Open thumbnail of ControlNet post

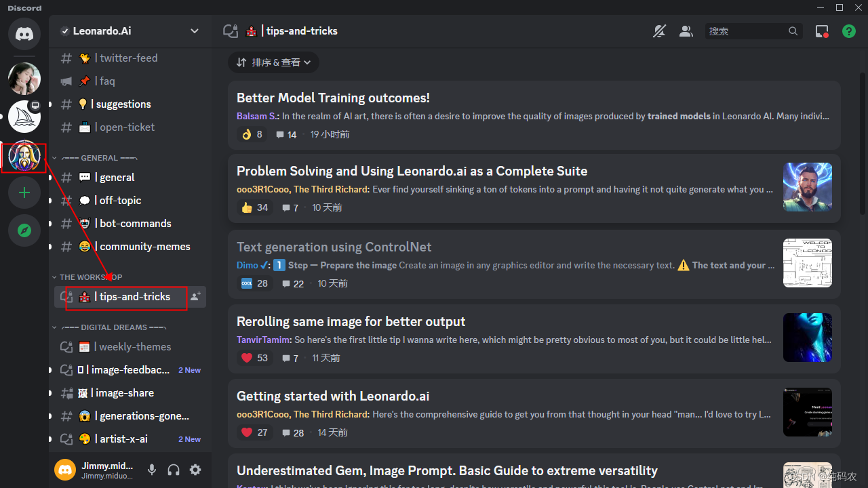tap(808, 263)
